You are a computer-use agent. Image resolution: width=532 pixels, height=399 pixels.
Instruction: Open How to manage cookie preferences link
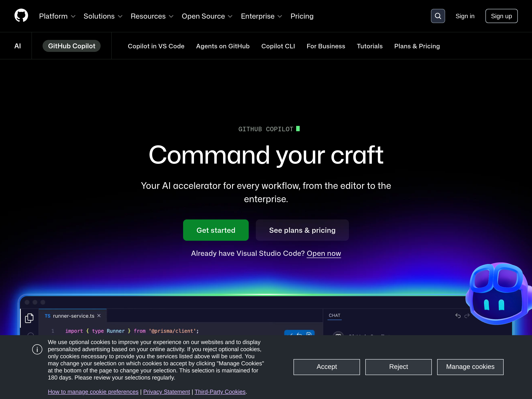pos(93,391)
